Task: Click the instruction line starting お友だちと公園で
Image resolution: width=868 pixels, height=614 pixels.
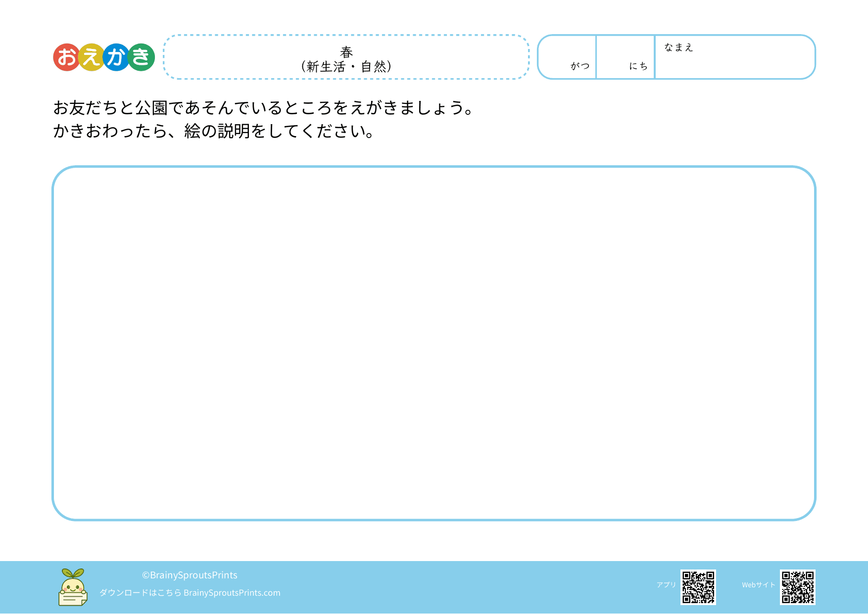Action: tap(264, 108)
